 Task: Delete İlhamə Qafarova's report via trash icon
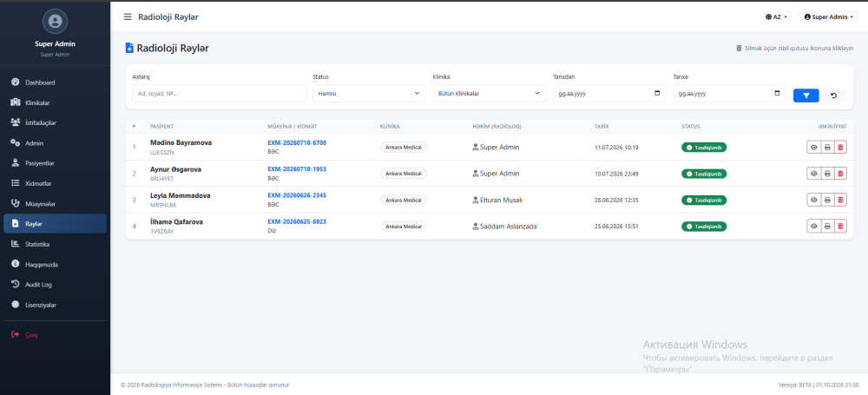840,226
